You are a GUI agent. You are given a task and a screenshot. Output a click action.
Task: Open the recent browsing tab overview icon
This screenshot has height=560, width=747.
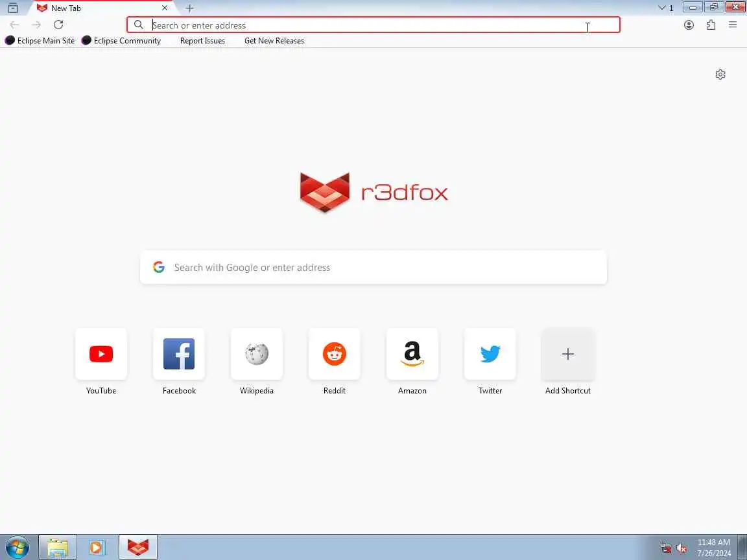(13, 8)
